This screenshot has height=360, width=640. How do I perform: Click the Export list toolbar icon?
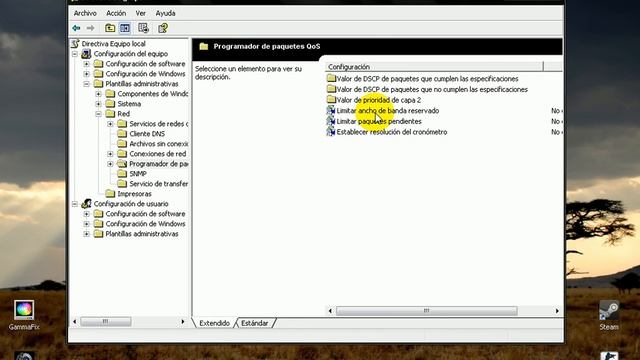(143, 28)
